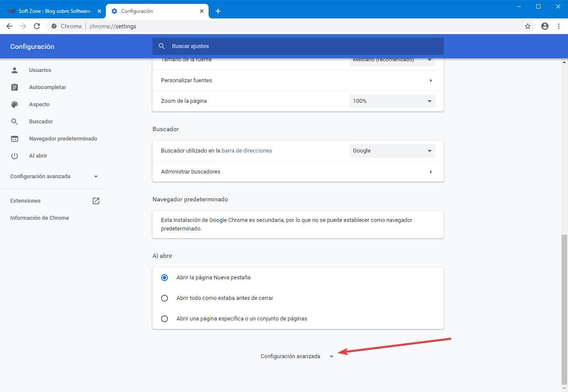The width and height of the screenshot is (568, 392).
Task: Open new tab with plus button
Action: (218, 11)
